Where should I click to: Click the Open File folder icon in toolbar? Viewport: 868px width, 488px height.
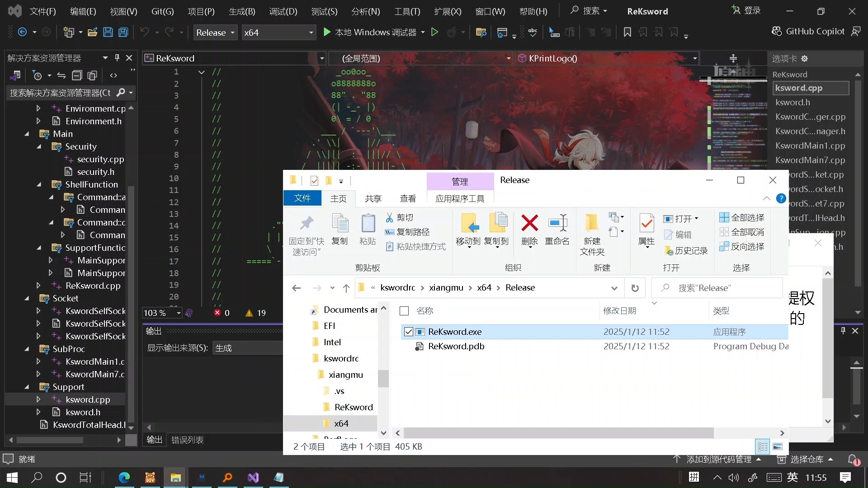[93, 32]
